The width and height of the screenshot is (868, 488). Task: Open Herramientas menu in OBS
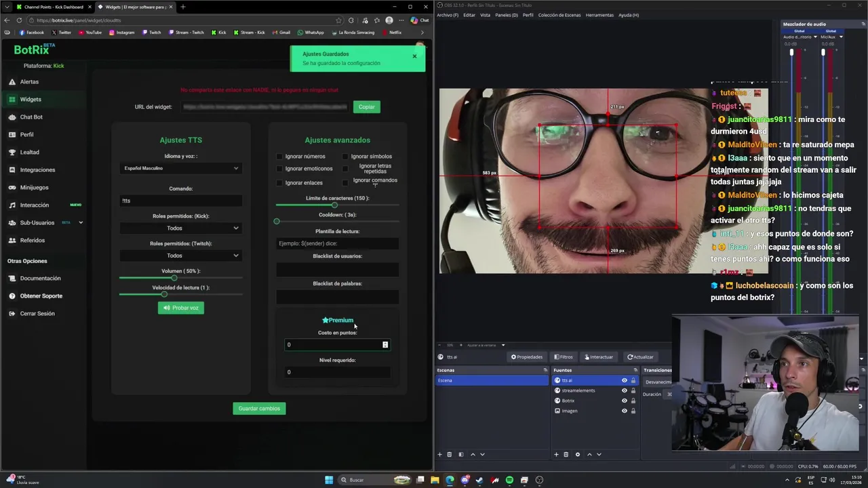(x=599, y=15)
